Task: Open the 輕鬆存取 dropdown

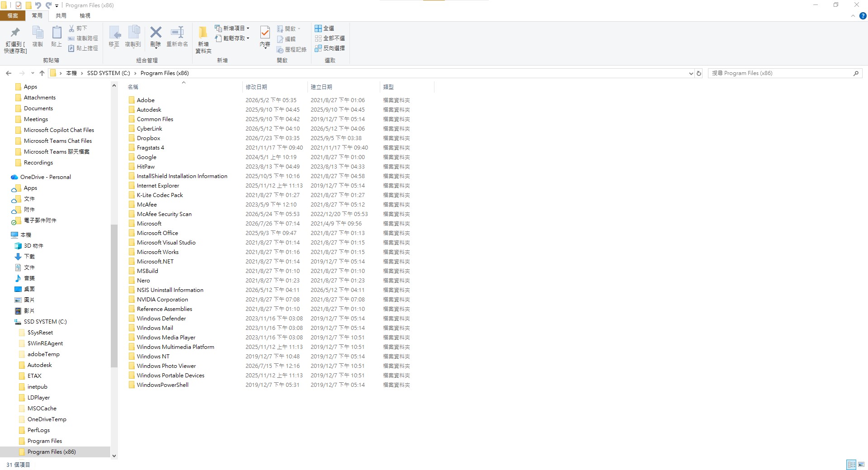Action: point(232,38)
